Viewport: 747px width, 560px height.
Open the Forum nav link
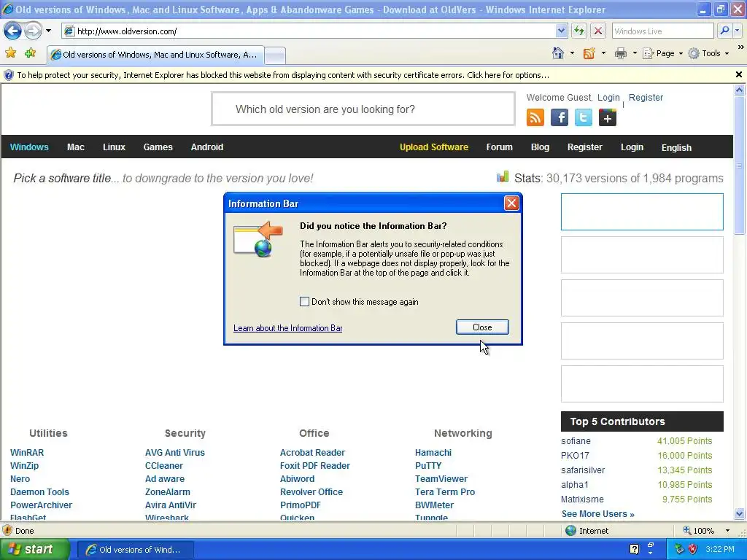pyautogui.click(x=499, y=147)
